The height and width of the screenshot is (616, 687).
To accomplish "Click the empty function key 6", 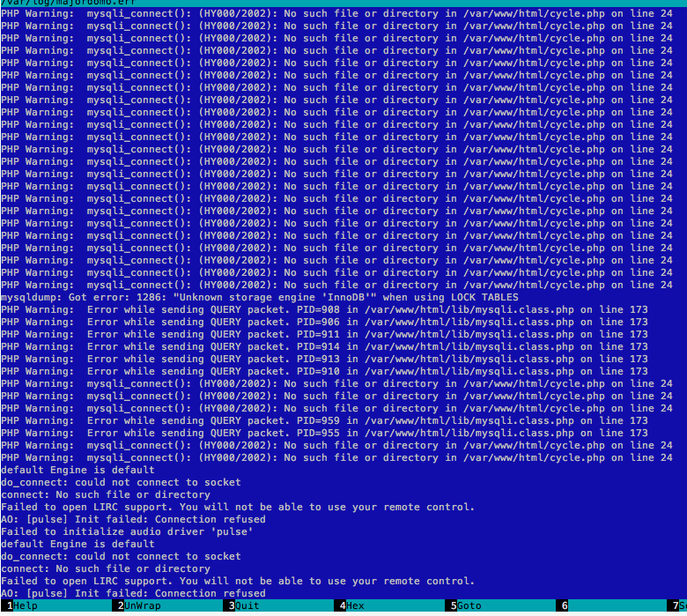I will click(611, 605).
